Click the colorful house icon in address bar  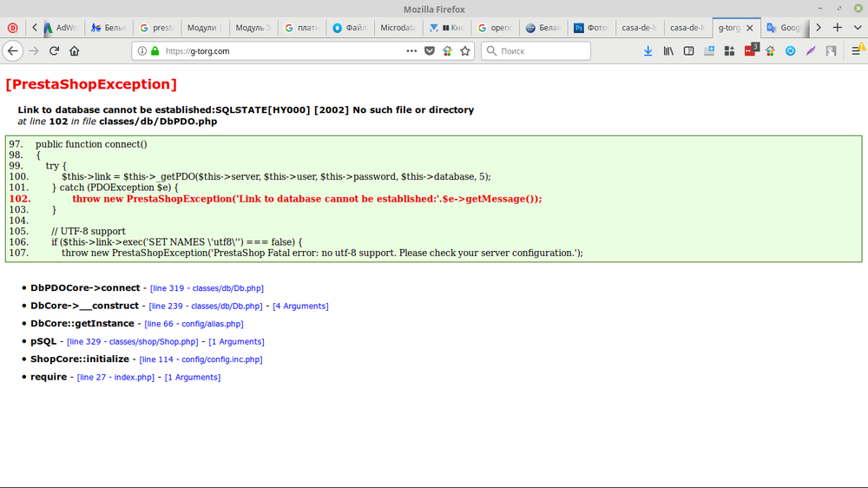tap(447, 51)
